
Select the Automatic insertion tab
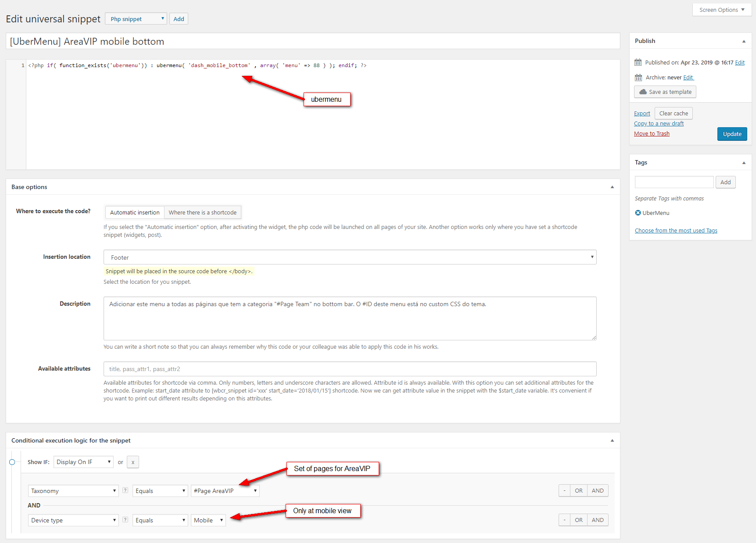pyautogui.click(x=135, y=212)
